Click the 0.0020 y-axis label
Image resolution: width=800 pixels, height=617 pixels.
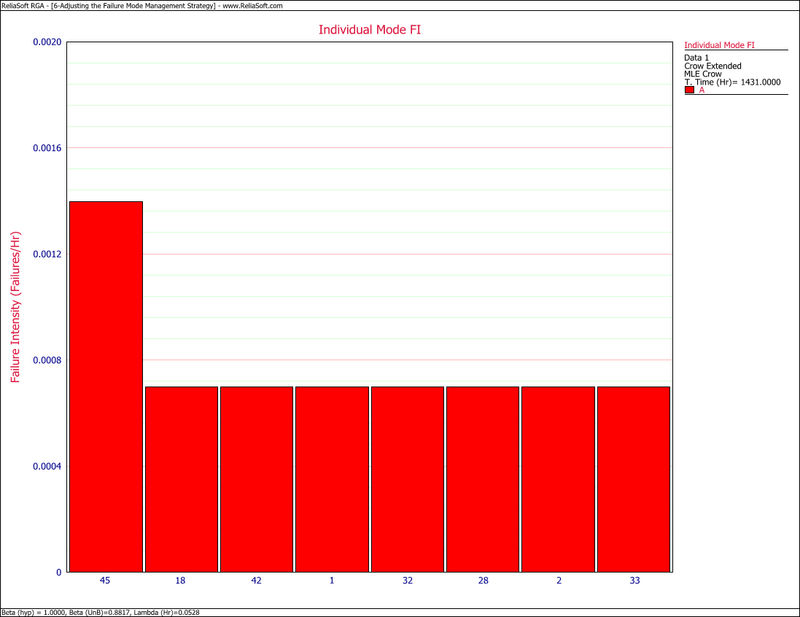[x=47, y=42]
